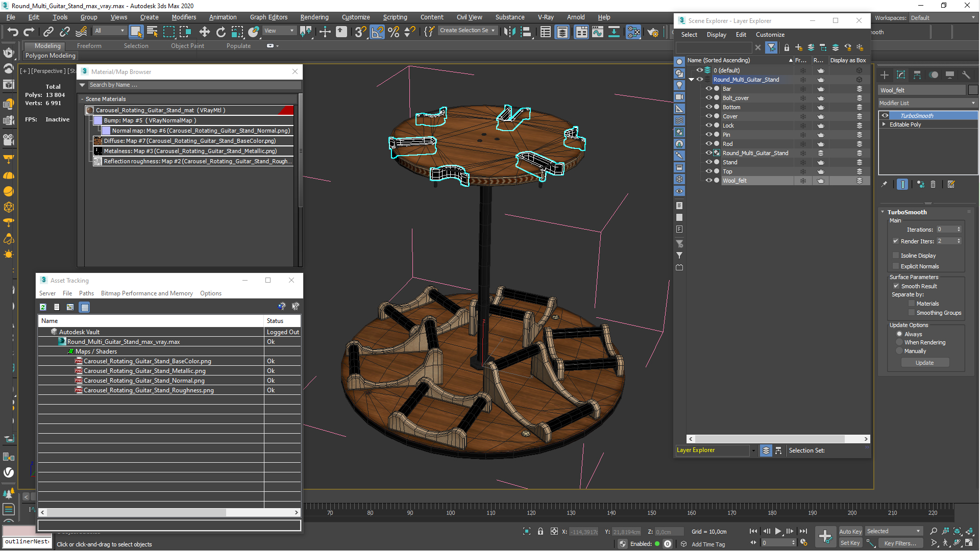The height and width of the screenshot is (551, 980).
Task: Expand Maps/Shaders group in Asset Tracking
Action: [x=69, y=351]
